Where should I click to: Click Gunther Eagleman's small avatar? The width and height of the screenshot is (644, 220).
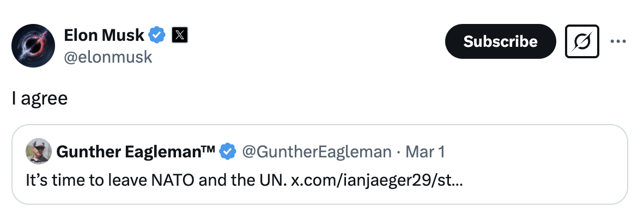click(39, 151)
